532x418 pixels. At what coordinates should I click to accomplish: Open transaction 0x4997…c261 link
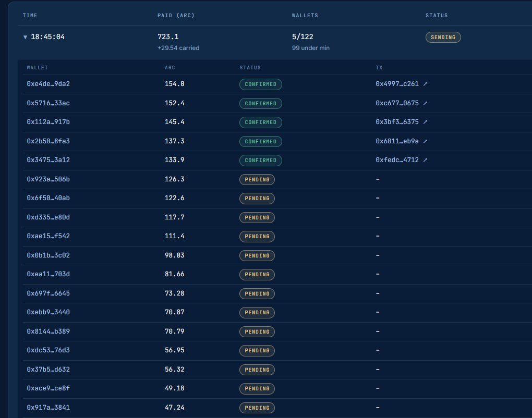[397, 84]
